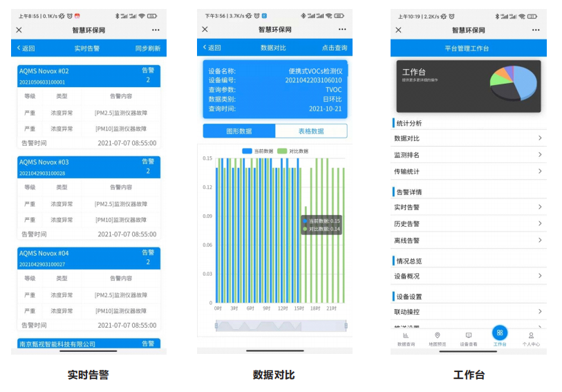Toggle 对比数据 legend series in chart
The image size is (562, 392).
[293, 151]
